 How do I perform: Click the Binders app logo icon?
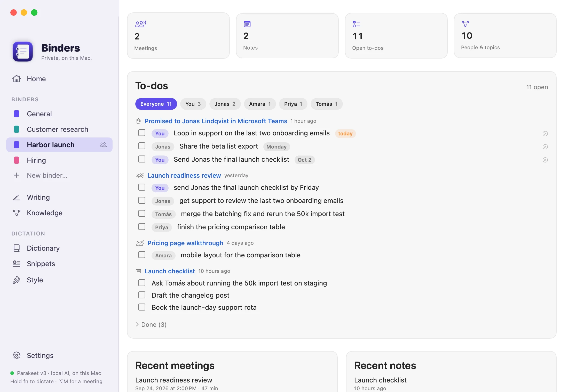point(23,52)
